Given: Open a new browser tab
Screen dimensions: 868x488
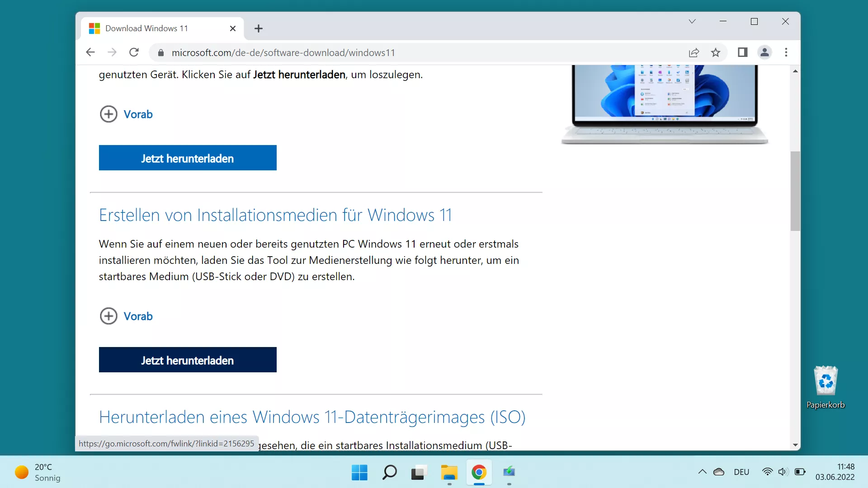Looking at the screenshot, I should 259,28.
